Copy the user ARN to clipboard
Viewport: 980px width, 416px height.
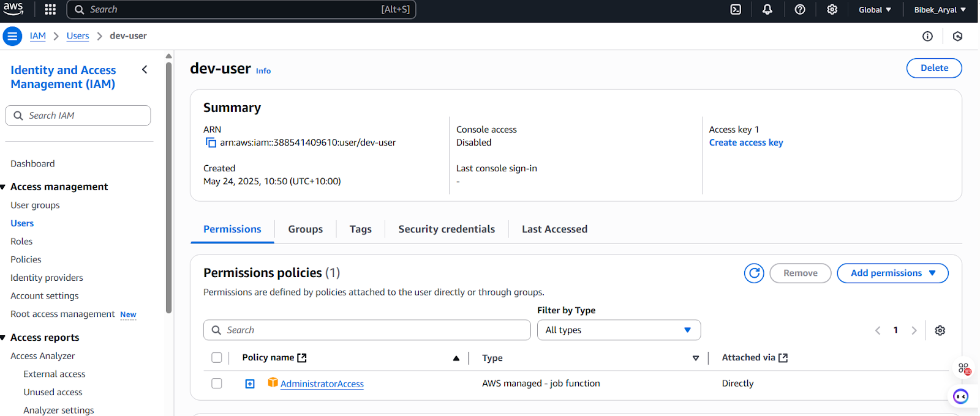click(x=211, y=143)
